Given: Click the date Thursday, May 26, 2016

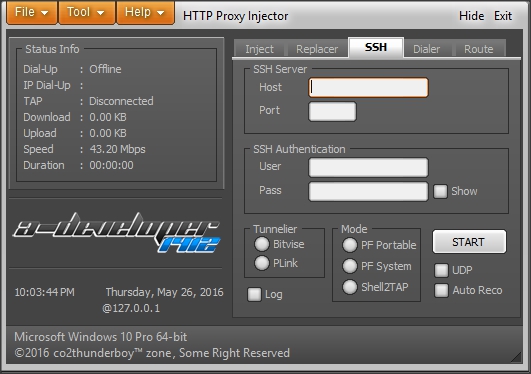Looking at the screenshot, I should [165, 292].
